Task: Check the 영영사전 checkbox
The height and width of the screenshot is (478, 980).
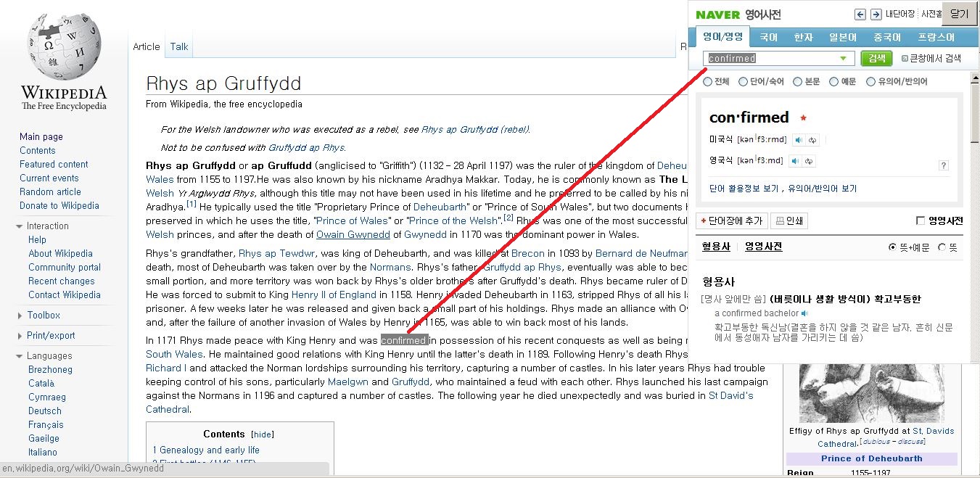Action: tap(921, 221)
